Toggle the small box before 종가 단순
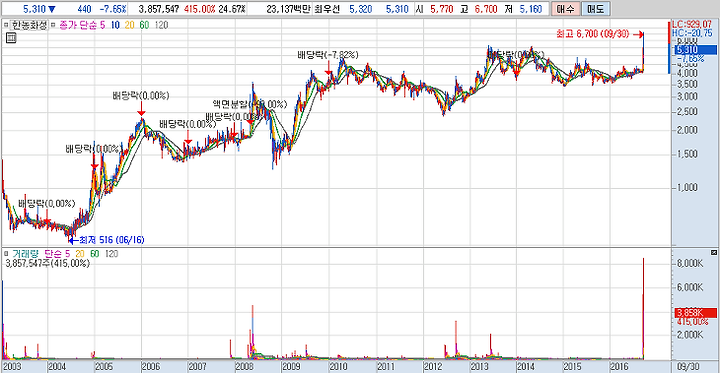Viewport: 720px width, 373px height. (53, 26)
